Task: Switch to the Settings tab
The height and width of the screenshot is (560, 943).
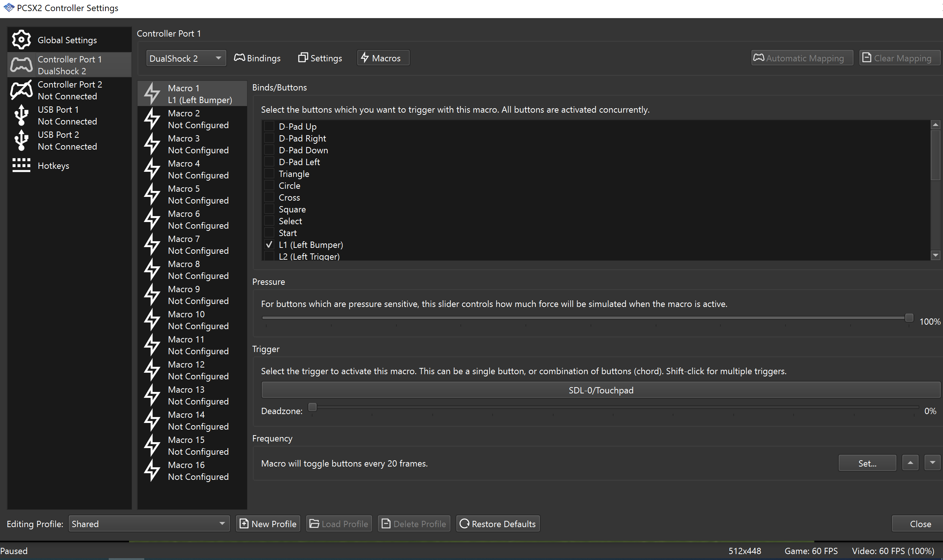Action: point(319,58)
